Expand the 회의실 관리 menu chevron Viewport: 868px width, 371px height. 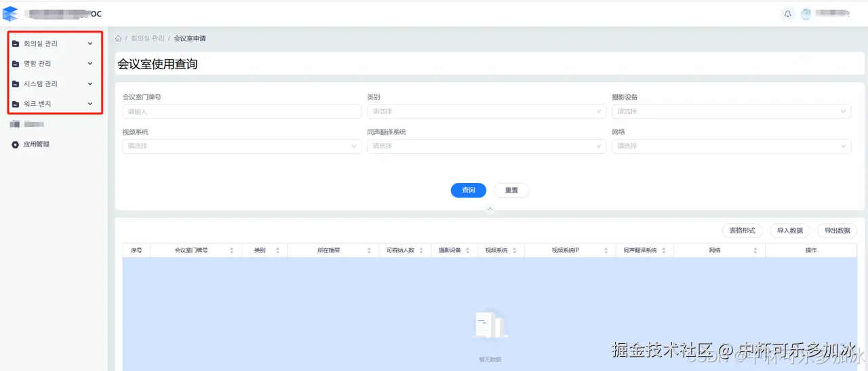[90, 44]
